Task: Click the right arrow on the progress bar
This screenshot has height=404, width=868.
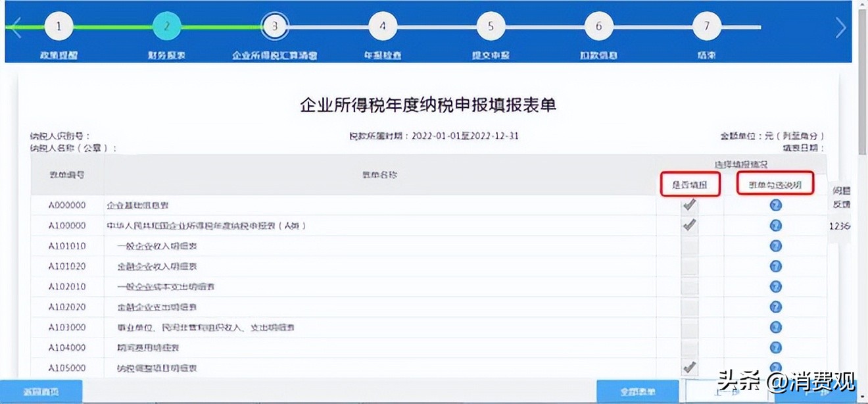Action: tap(841, 28)
